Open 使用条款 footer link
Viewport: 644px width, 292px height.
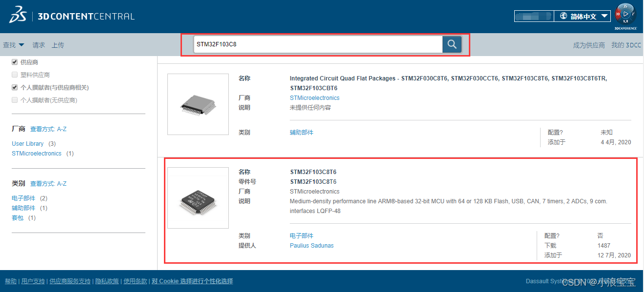pyautogui.click(x=136, y=281)
